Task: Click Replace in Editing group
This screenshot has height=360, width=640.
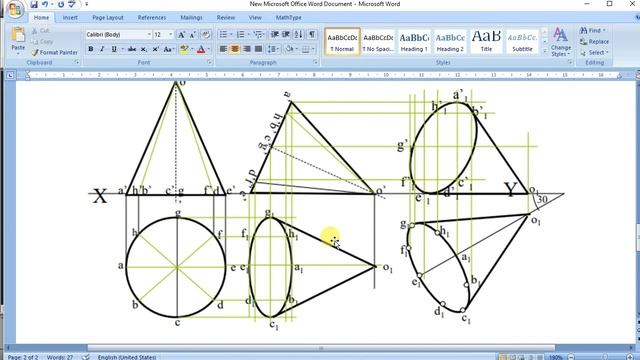Action: [x=594, y=42]
